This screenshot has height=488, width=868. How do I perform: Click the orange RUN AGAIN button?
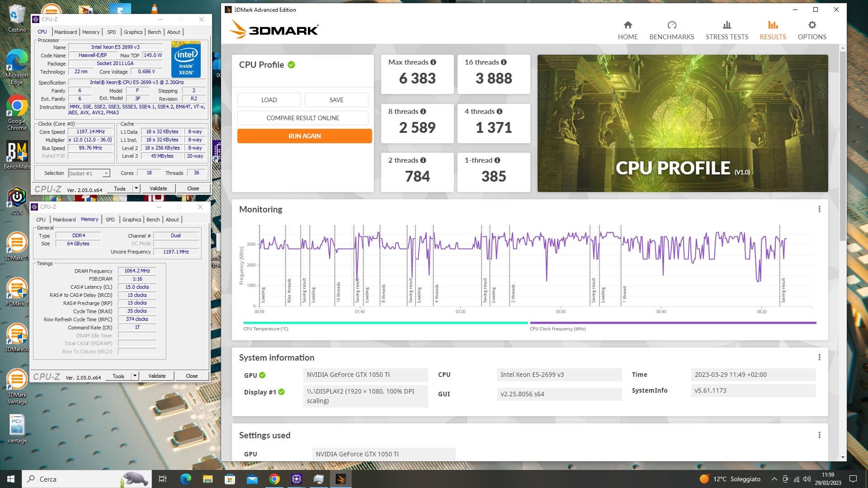[305, 136]
